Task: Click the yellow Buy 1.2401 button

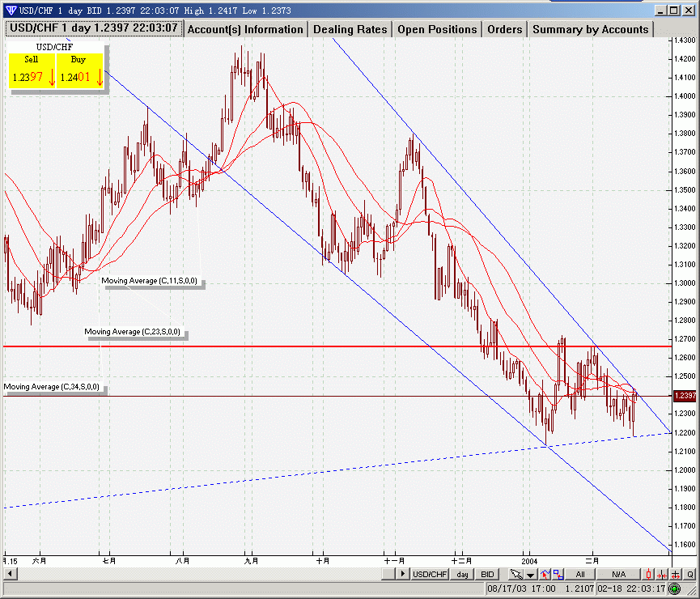Action: [x=80, y=70]
